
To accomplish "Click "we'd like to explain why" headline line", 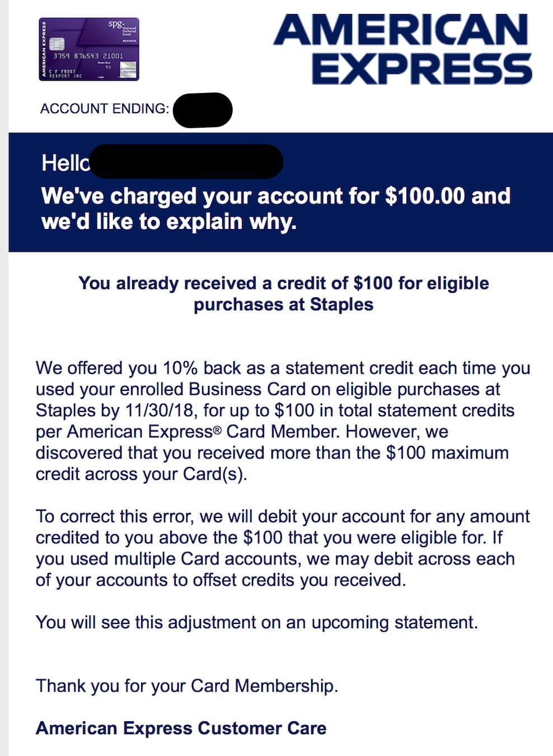I will click(168, 222).
